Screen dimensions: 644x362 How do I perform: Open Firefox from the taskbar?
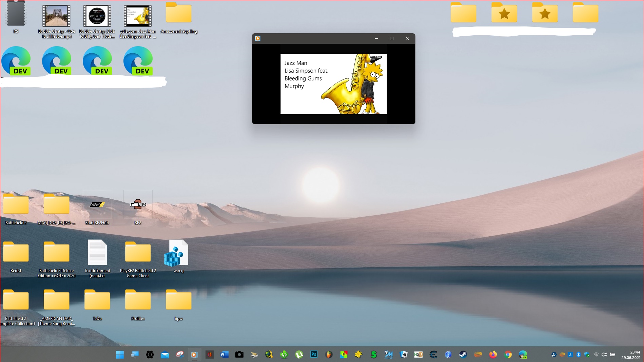point(493,355)
